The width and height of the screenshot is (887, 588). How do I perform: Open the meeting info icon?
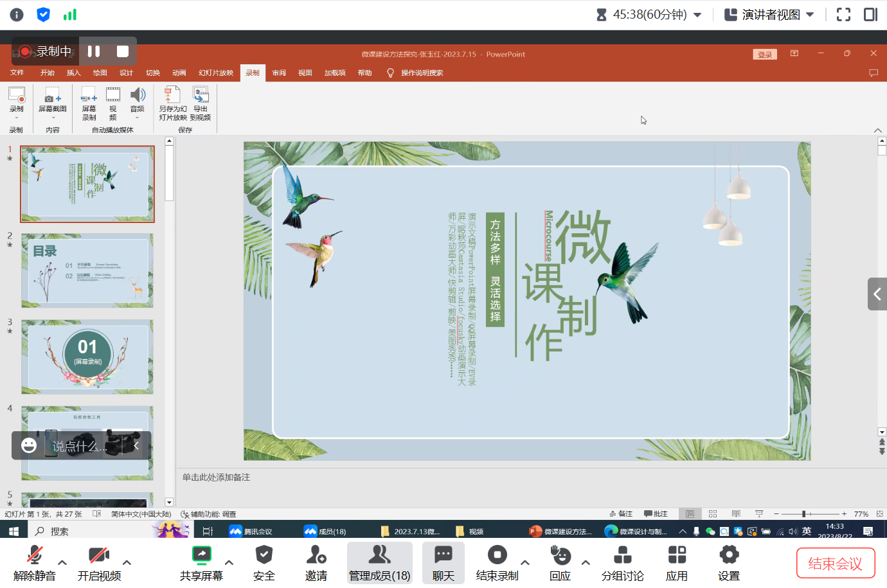click(17, 15)
